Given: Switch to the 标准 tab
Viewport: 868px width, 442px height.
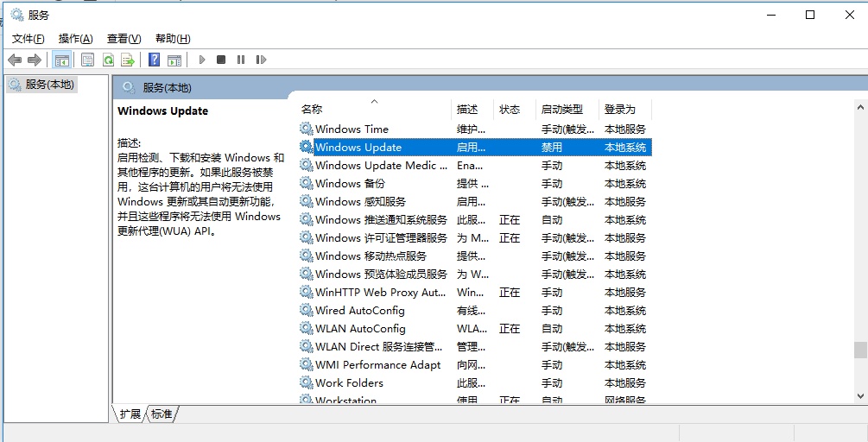Looking at the screenshot, I should (162, 414).
